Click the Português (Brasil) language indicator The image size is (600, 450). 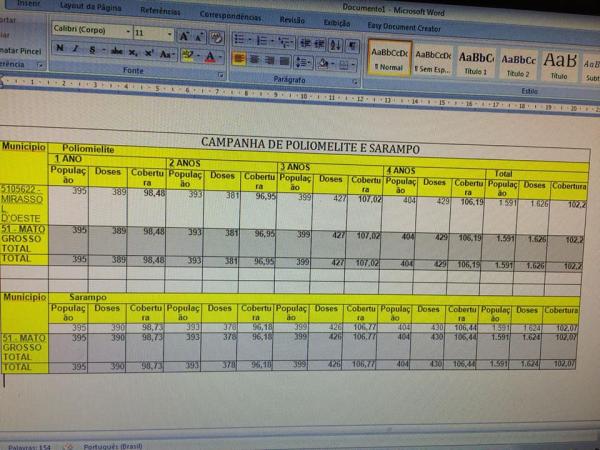pos(113,446)
